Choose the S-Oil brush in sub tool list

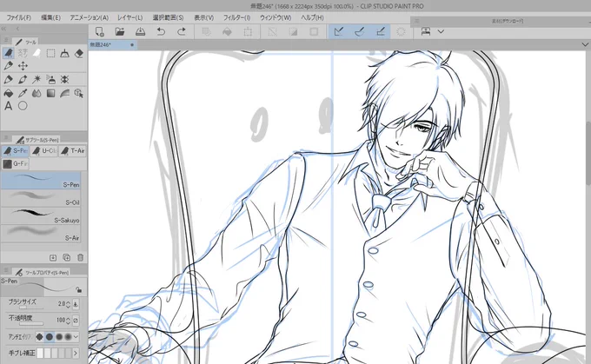tap(41, 198)
